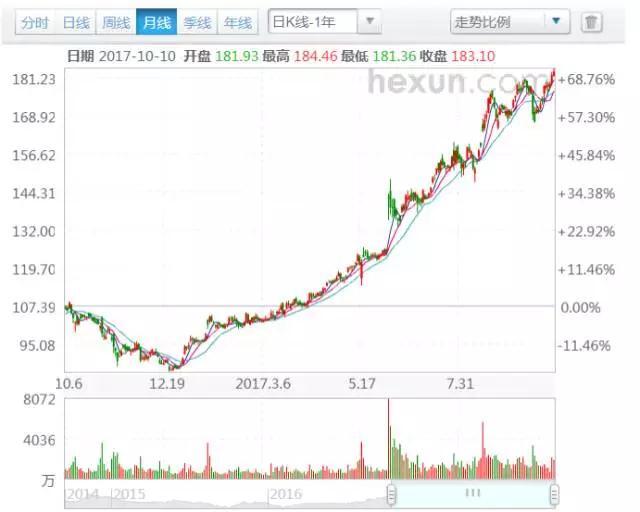
Task: Open the 周线 weekly chart tab
Action: pyautogui.click(x=115, y=22)
